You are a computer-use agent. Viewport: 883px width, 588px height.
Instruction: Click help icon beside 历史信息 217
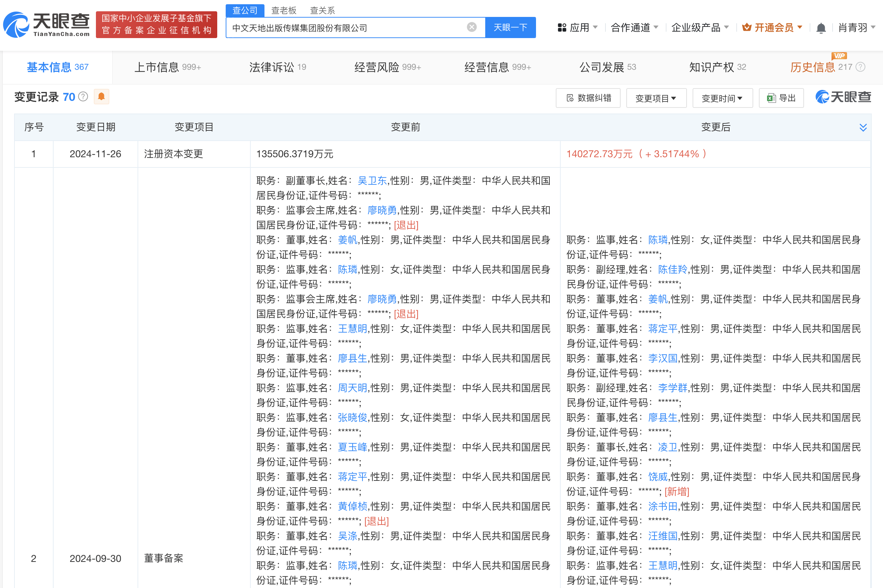(x=861, y=67)
